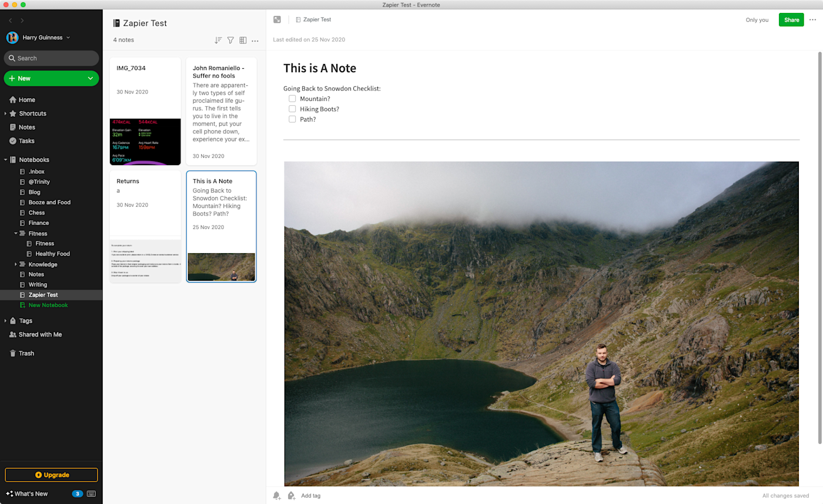Screen dimensions: 823x504
Task: Open the filter notes icon
Action: pyautogui.click(x=230, y=41)
